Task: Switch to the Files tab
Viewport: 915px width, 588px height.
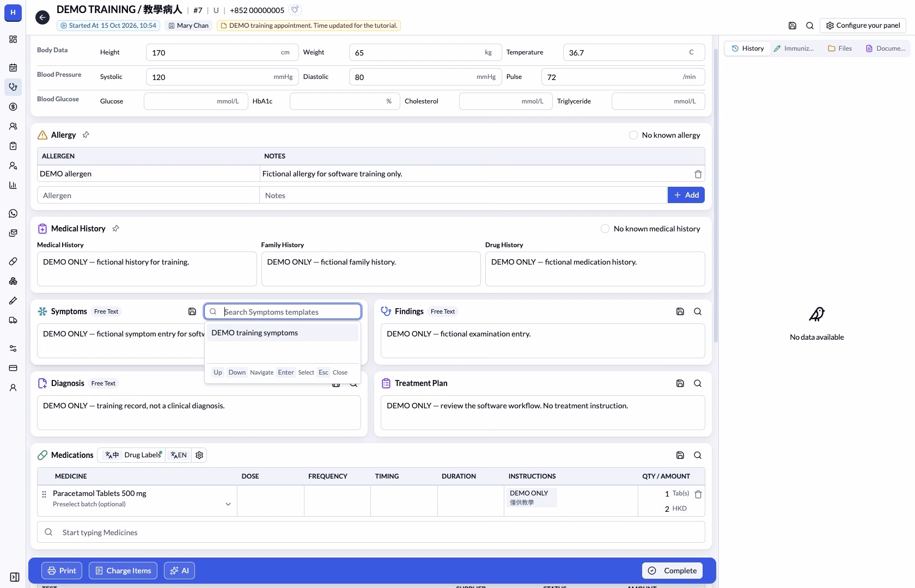Action: tap(840, 48)
